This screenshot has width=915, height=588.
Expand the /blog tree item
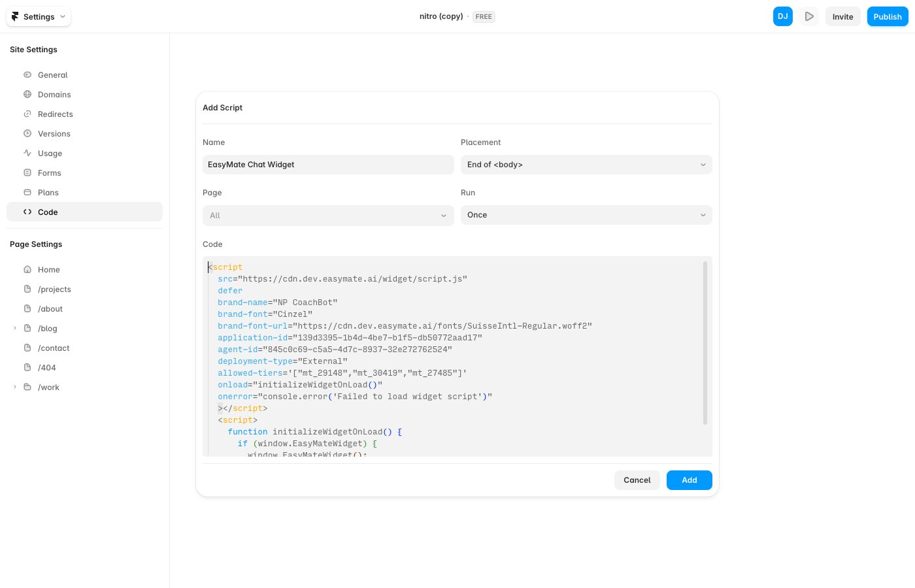[x=15, y=328]
